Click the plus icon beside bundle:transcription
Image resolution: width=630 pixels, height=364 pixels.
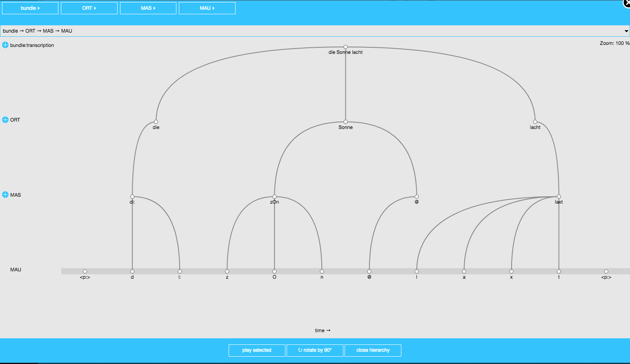(x=5, y=45)
